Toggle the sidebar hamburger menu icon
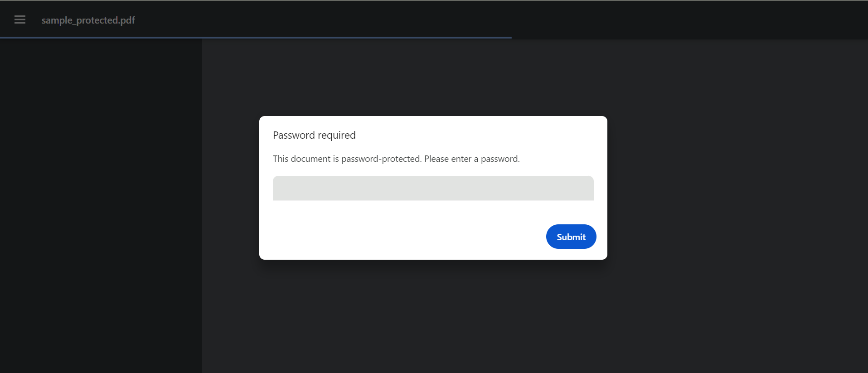The width and height of the screenshot is (868, 373). [20, 19]
